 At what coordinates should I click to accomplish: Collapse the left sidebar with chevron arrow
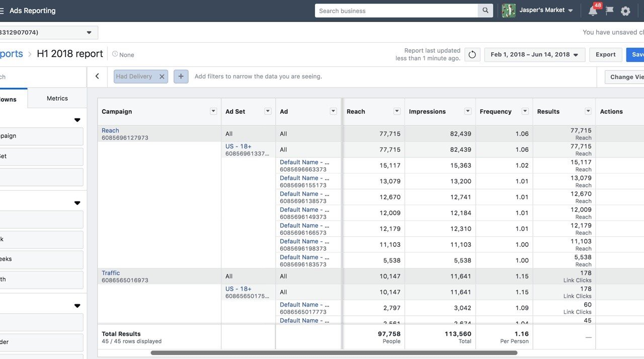point(97,76)
